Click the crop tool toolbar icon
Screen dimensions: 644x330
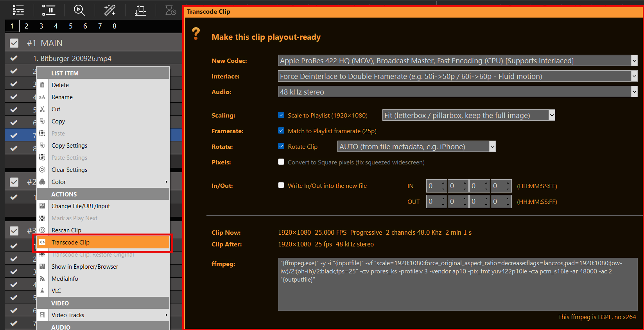click(x=140, y=10)
